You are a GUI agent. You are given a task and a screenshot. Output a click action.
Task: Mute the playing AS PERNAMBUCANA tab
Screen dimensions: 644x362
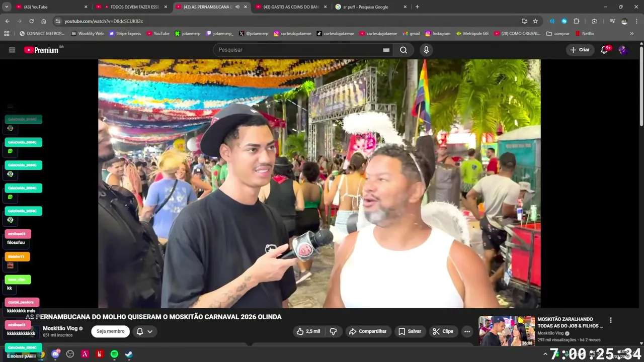click(237, 7)
